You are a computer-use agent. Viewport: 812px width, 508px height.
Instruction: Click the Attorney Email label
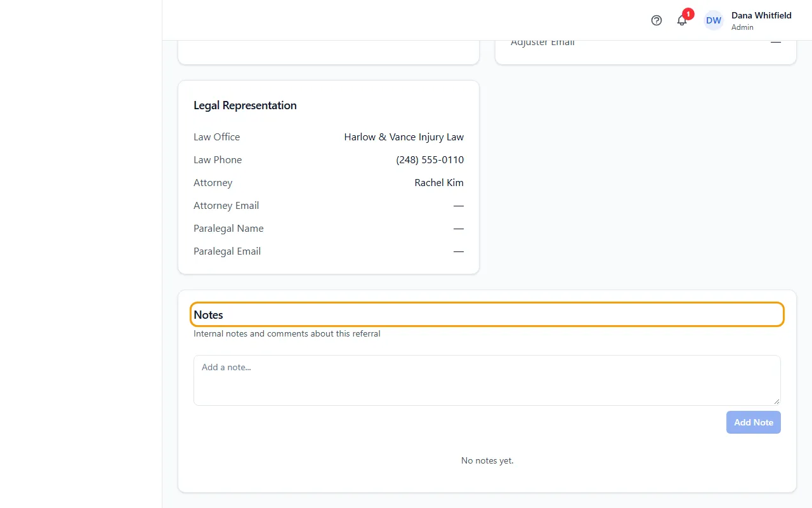pos(226,206)
